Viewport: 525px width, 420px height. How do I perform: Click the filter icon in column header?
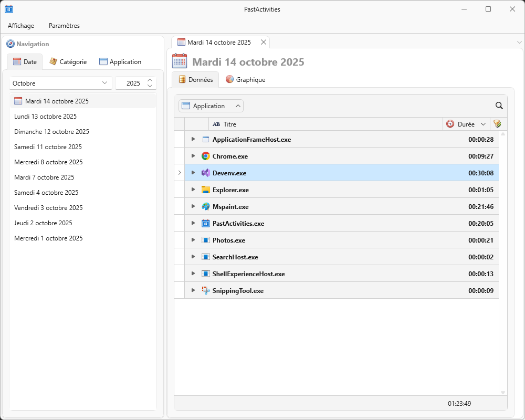[x=497, y=124]
